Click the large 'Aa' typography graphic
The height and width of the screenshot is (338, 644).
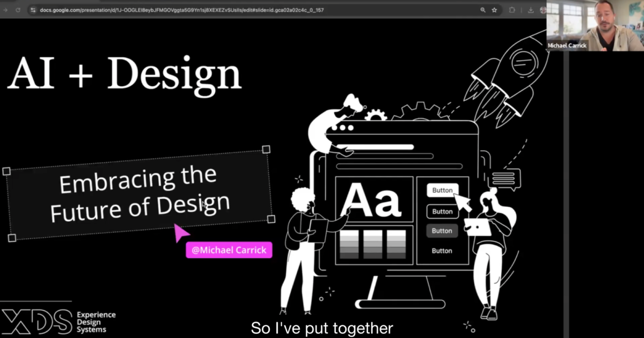(x=371, y=200)
